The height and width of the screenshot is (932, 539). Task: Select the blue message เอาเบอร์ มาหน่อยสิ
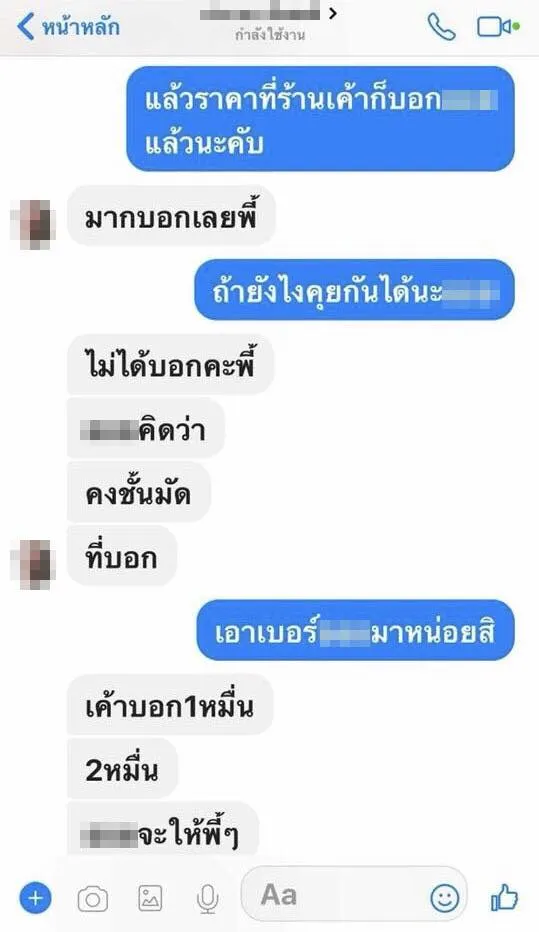click(355, 631)
